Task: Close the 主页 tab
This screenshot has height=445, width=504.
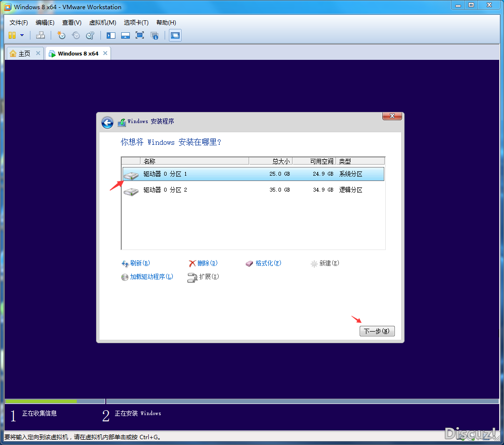Action: tap(38, 54)
